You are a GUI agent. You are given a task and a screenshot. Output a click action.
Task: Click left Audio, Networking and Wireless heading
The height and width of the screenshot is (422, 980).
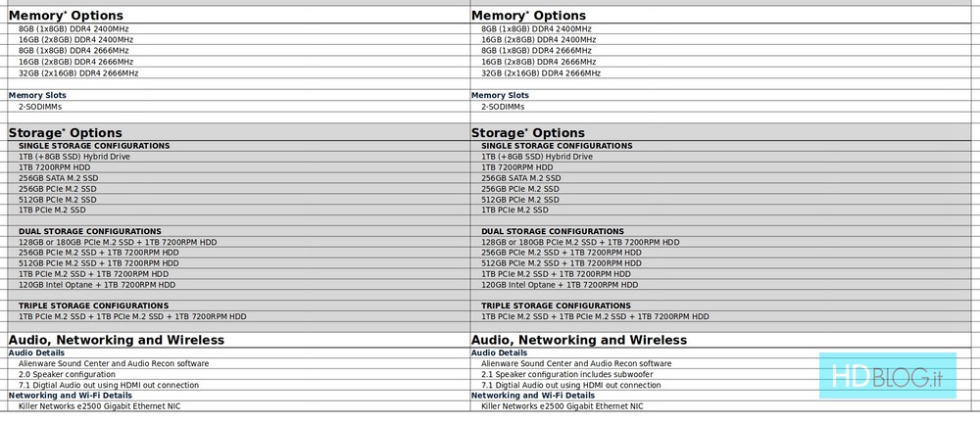click(117, 340)
